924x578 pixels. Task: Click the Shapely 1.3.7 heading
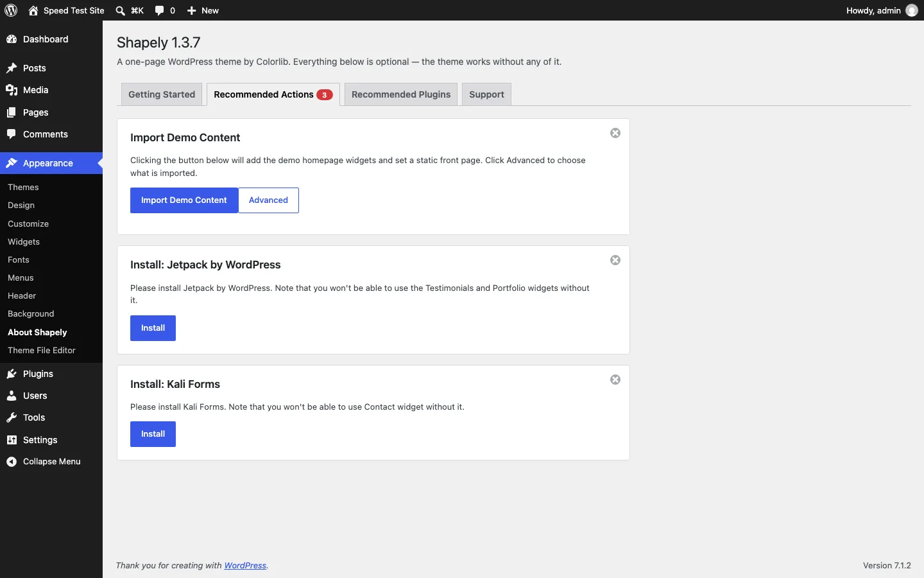click(158, 42)
